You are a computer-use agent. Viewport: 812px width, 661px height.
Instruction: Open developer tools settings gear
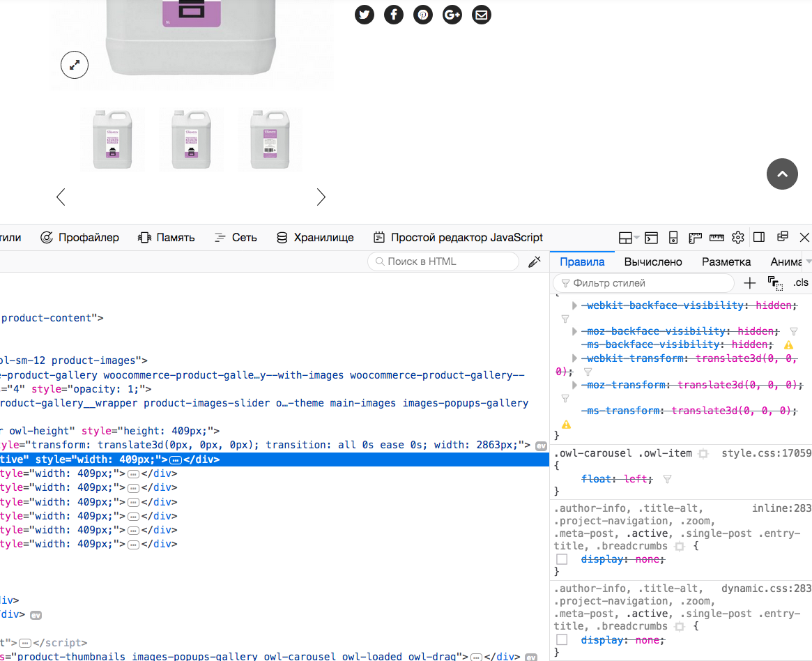[x=738, y=237]
